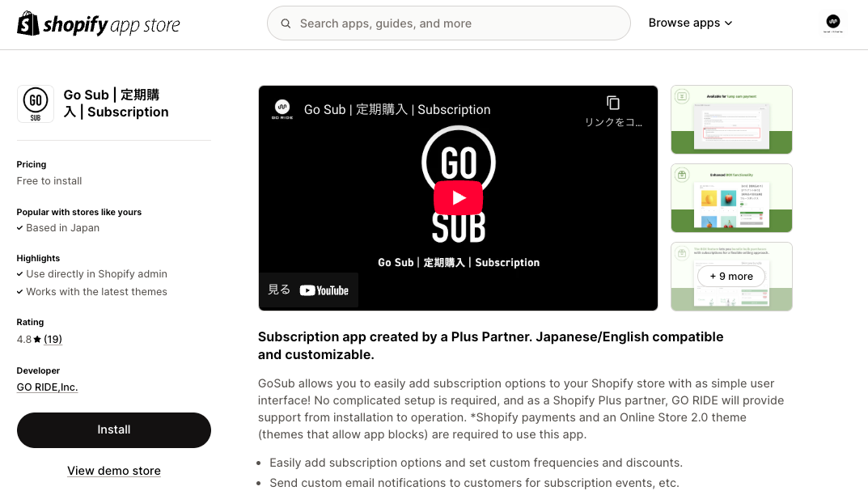This screenshot has width=868, height=495.
Task: Copy the video link icon
Action: pos(613,103)
